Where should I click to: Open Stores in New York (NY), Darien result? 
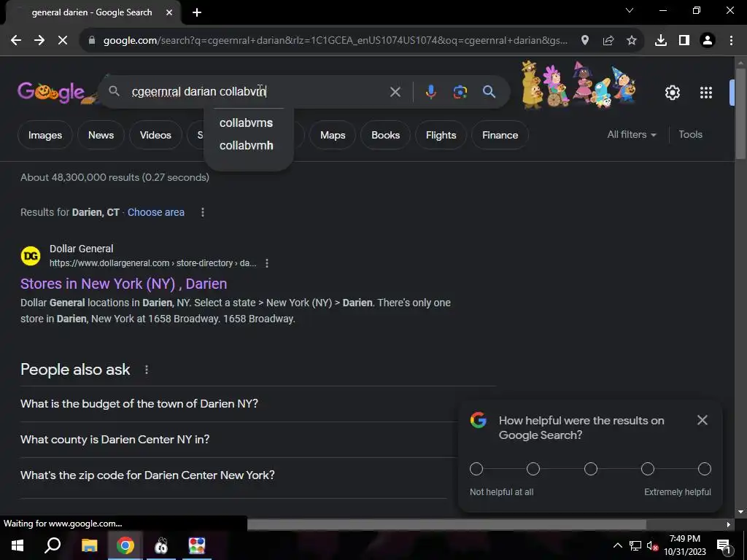(123, 284)
